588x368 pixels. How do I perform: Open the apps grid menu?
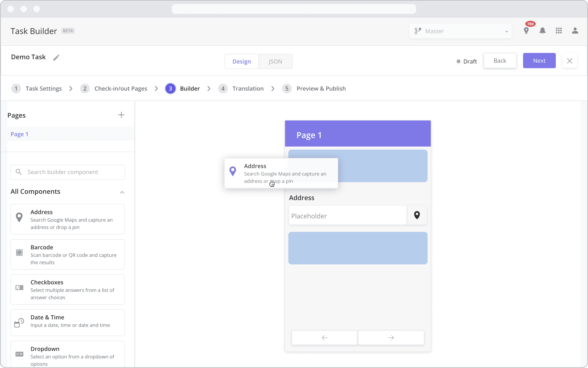click(559, 31)
